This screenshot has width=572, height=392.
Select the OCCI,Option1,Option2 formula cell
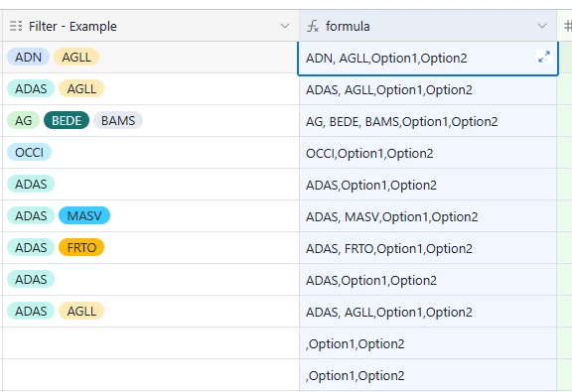(428, 153)
